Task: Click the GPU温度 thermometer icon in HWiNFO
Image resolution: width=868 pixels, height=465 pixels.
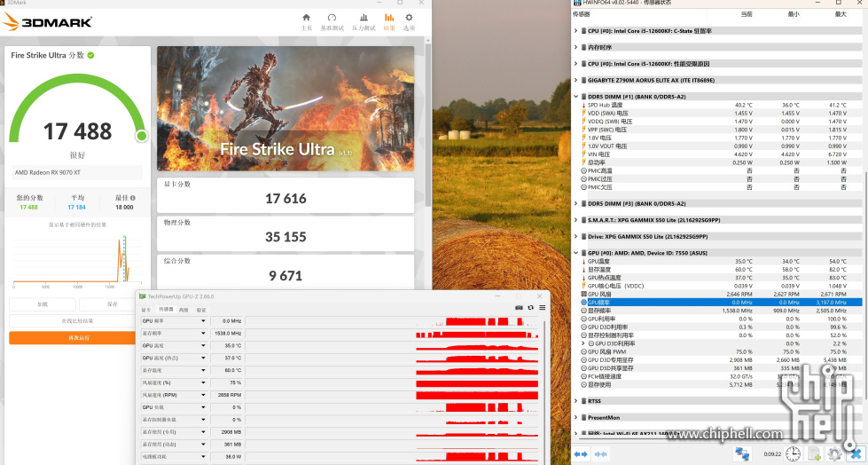Action: [x=583, y=261]
